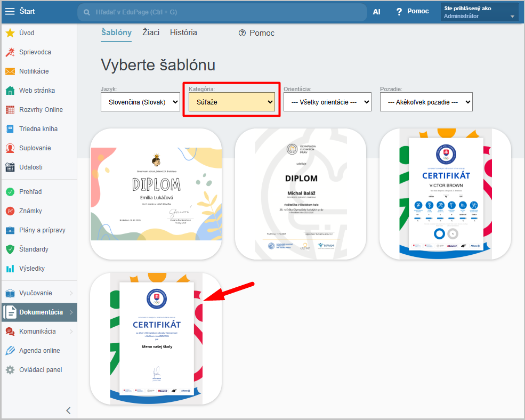
Task: Click the Web stránka house icon
Action: (10, 91)
